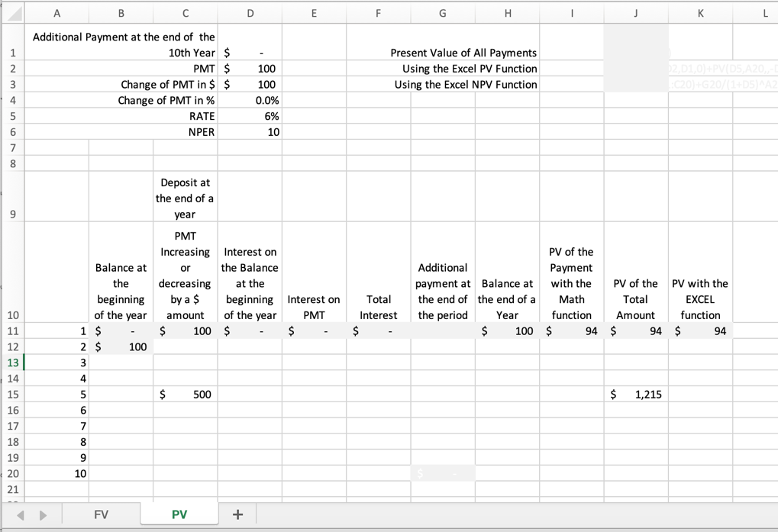The image size is (778, 532).
Task: Select row 20 header
Action: [13, 473]
